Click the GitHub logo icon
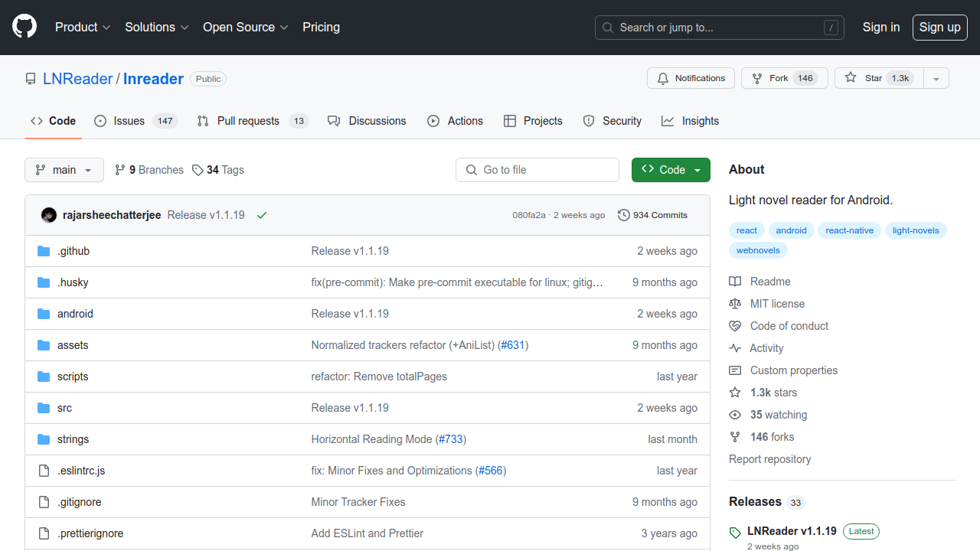This screenshot has height=551, width=980. (x=24, y=28)
